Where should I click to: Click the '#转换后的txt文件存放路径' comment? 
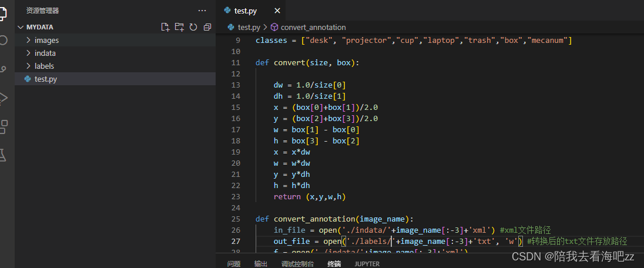[x=577, y=241]
